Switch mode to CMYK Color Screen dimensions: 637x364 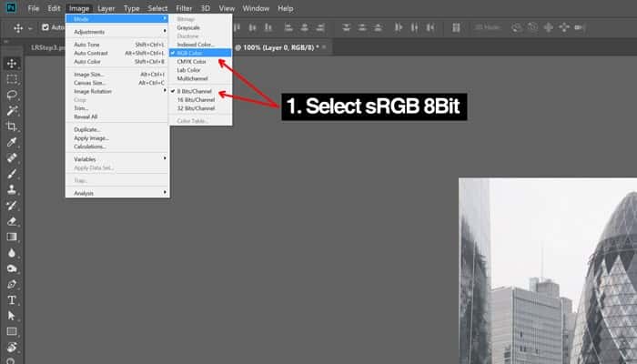(x=192, y=61)
